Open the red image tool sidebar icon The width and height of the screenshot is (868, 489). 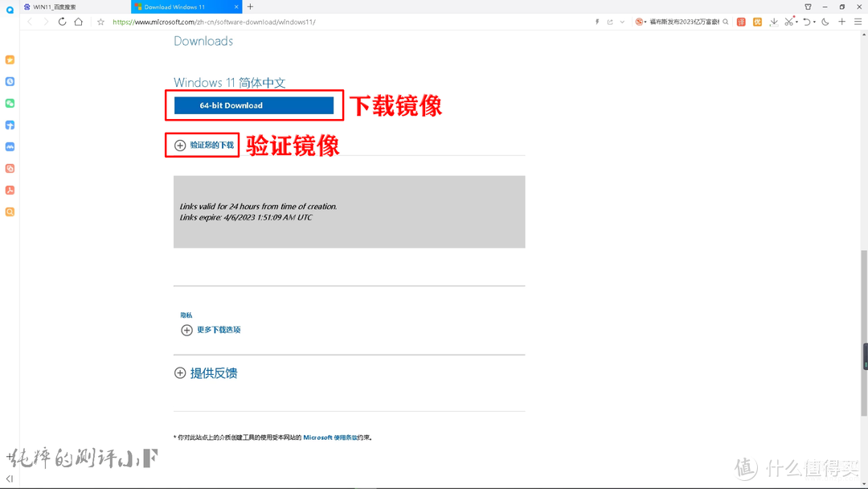(x=10, y=168)
